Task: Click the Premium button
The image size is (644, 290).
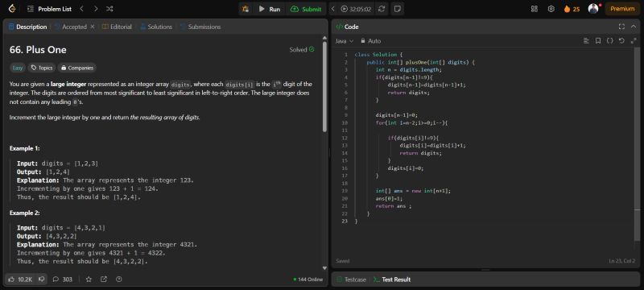Action: pyautogui.click(x=621, y=9)
